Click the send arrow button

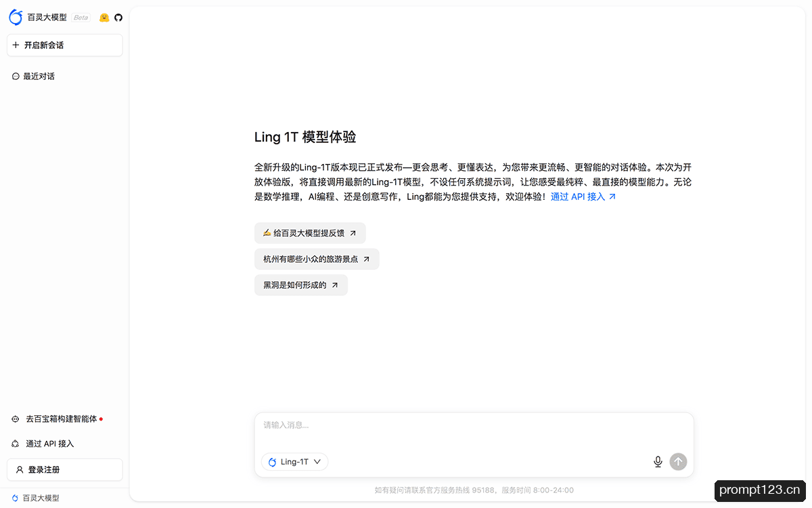678,462
